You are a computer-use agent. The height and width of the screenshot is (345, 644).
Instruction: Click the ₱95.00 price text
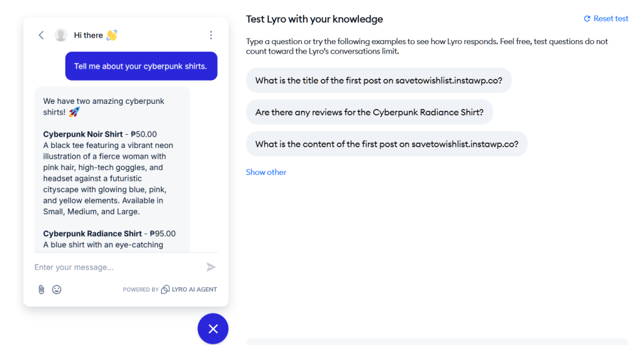pos(163,234)
